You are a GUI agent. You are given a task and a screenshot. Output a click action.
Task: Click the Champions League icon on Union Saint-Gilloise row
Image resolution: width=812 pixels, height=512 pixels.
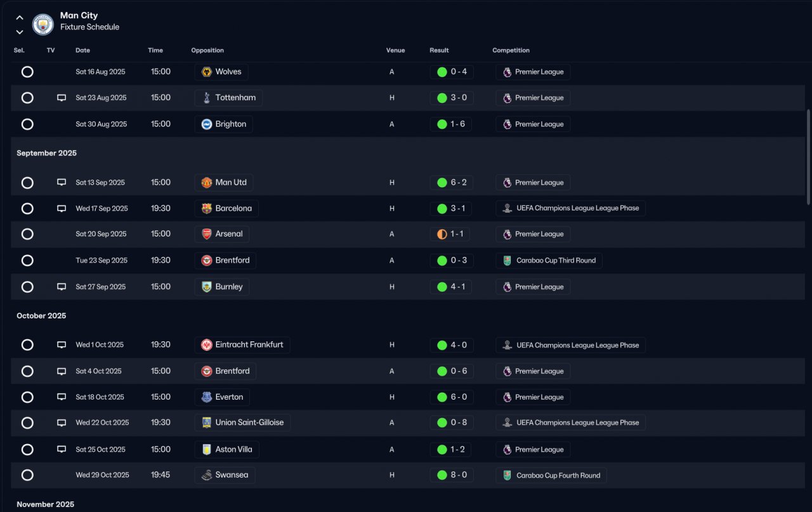507,423
